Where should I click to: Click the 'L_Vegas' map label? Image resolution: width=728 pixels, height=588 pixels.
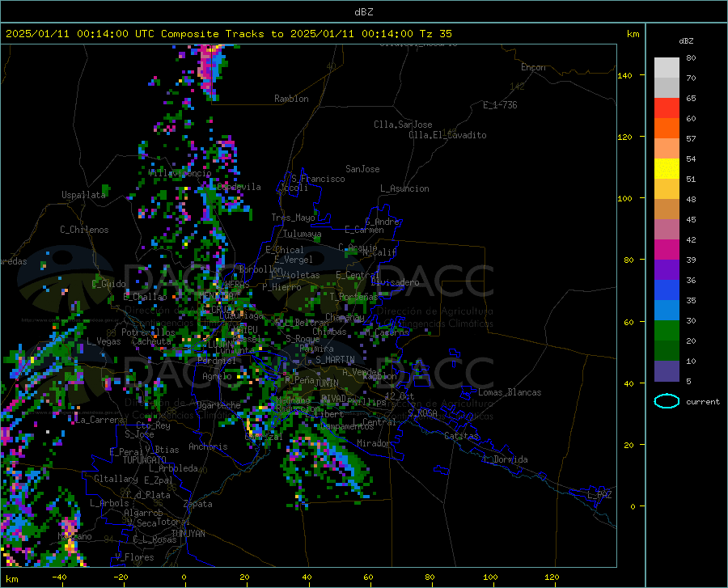point(104,341)
